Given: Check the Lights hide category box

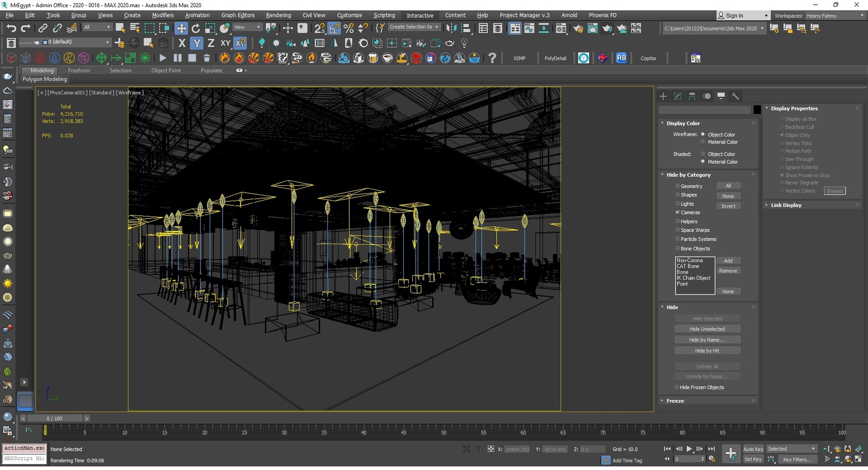Looking at the screenshot, I should pos(678,204).
